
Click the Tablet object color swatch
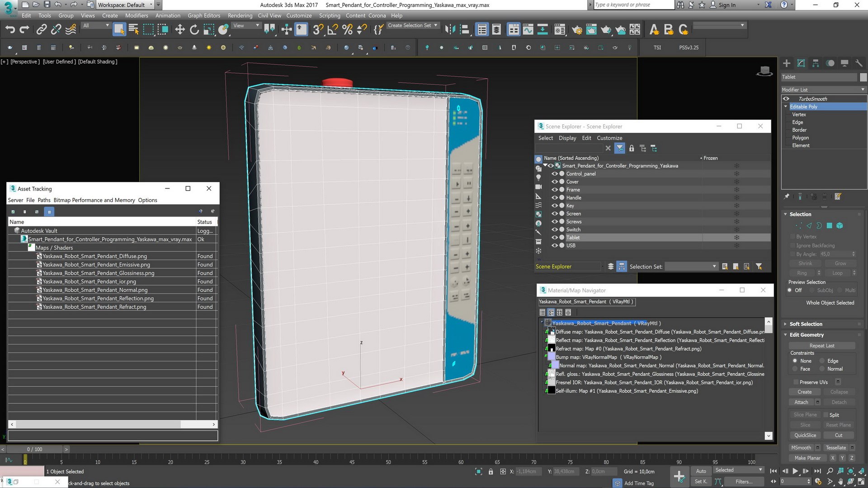pyautogui.click(x=863, y=77)
